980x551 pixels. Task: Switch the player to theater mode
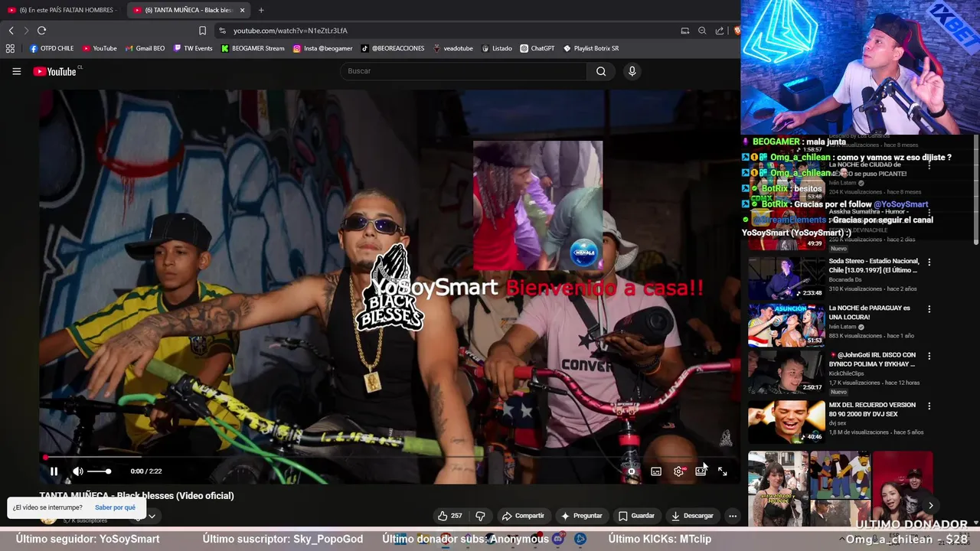click(701, 471)
